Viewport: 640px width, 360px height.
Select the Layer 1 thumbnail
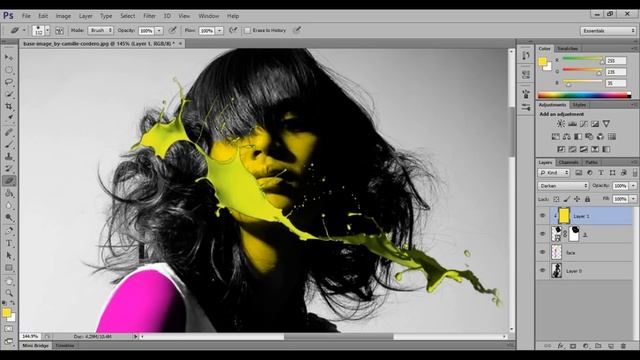point(564,216)
